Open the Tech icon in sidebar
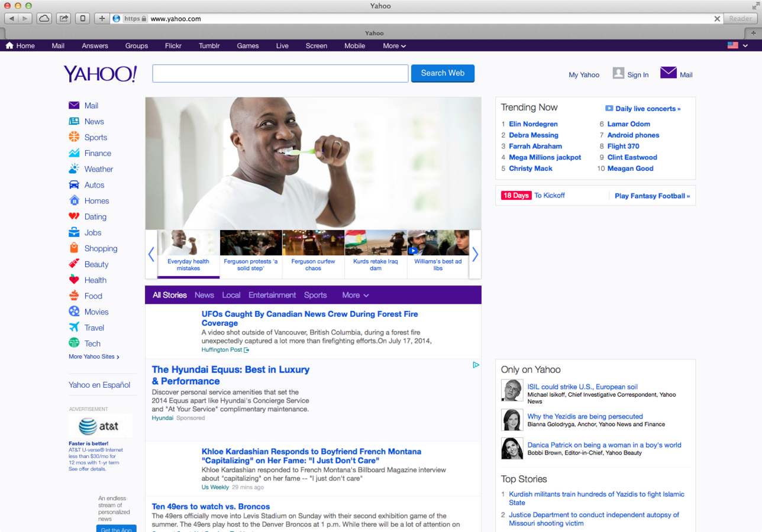Viewport: 762px width, 532px height. point(74,343)
